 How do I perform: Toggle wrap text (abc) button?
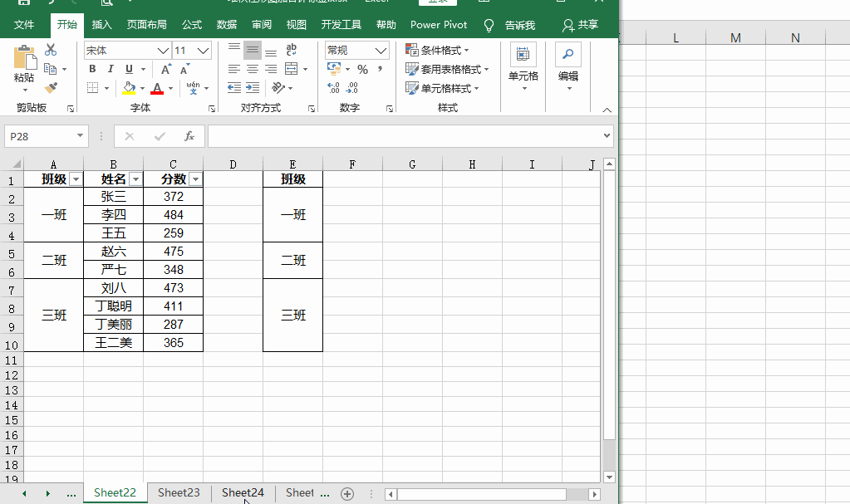[x=291, y=50]
